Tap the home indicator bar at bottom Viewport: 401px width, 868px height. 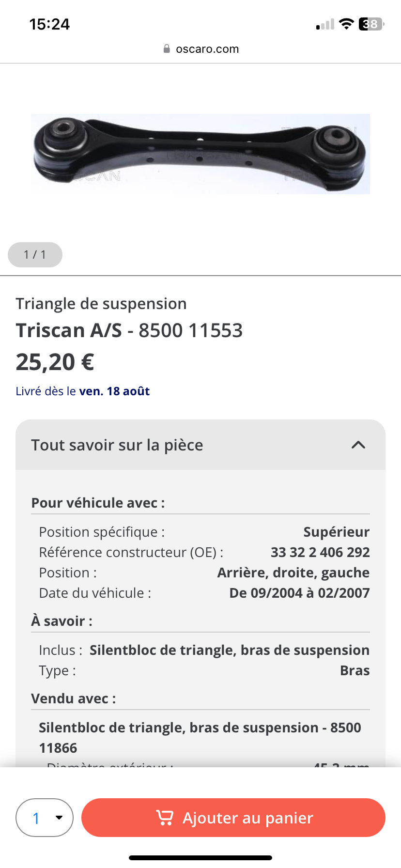click(x=200, y=857)
